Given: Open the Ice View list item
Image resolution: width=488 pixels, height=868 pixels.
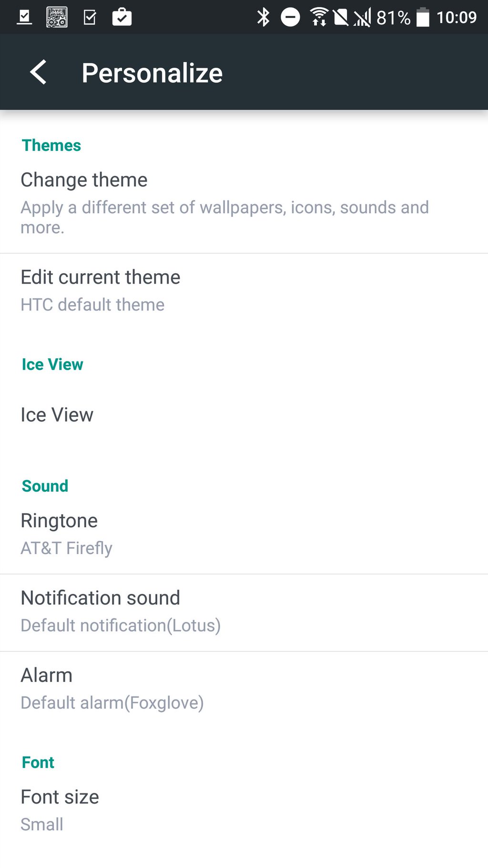Looking at the screenshot, I should click(x=244, y=415).
